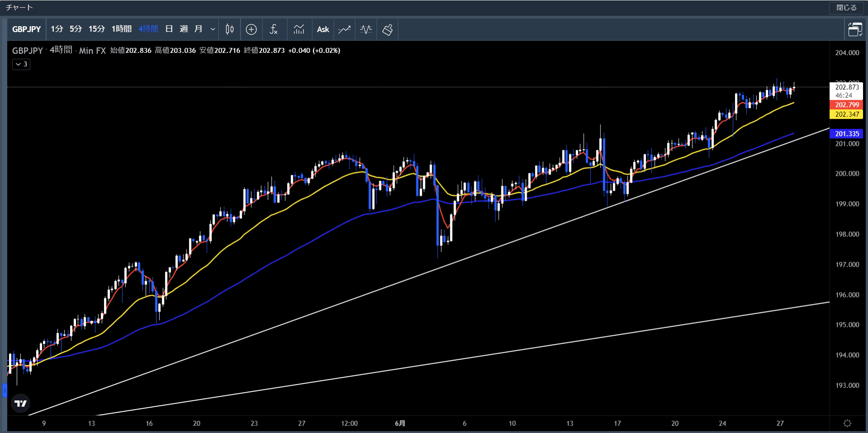Screen dimensions: 868x433
Task: Click the 196.000 price axis label
Action: pos(847,295)
